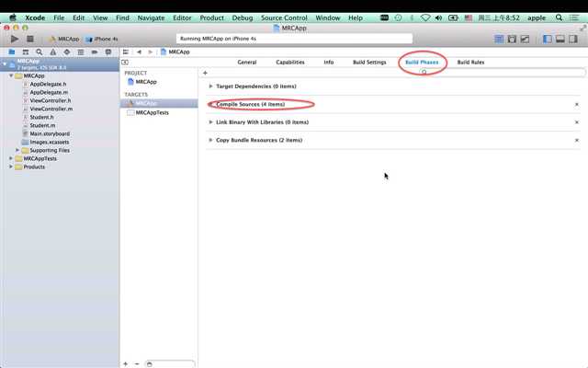Open the debug navigator
Image resolution: width=588 pixels, height=368 pixels.
[81, 52]
